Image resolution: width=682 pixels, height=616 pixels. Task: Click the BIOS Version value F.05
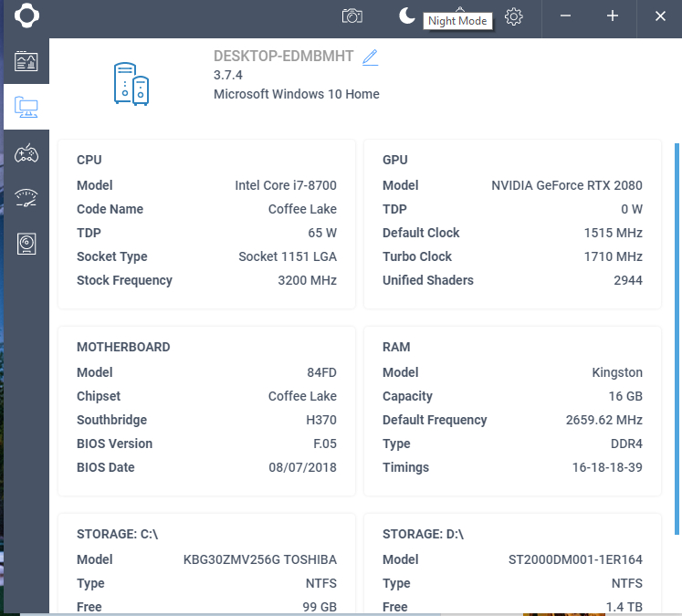(325, 444)
